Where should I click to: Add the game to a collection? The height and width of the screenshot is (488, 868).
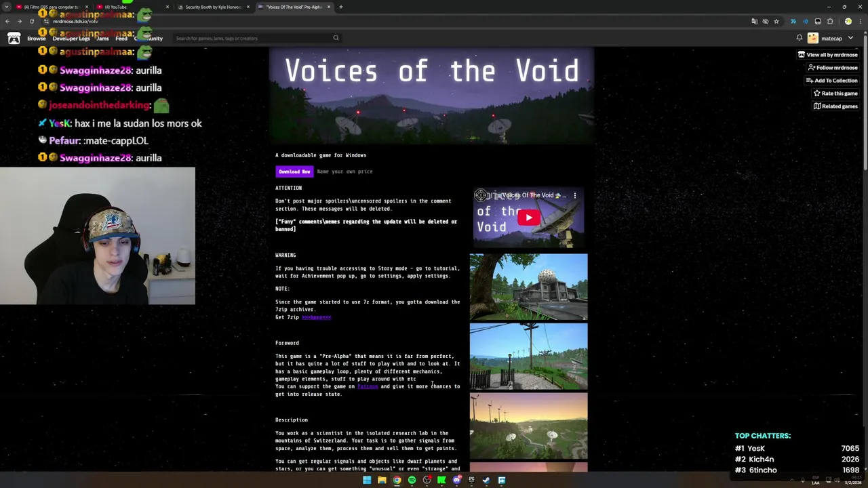[831, 81]
